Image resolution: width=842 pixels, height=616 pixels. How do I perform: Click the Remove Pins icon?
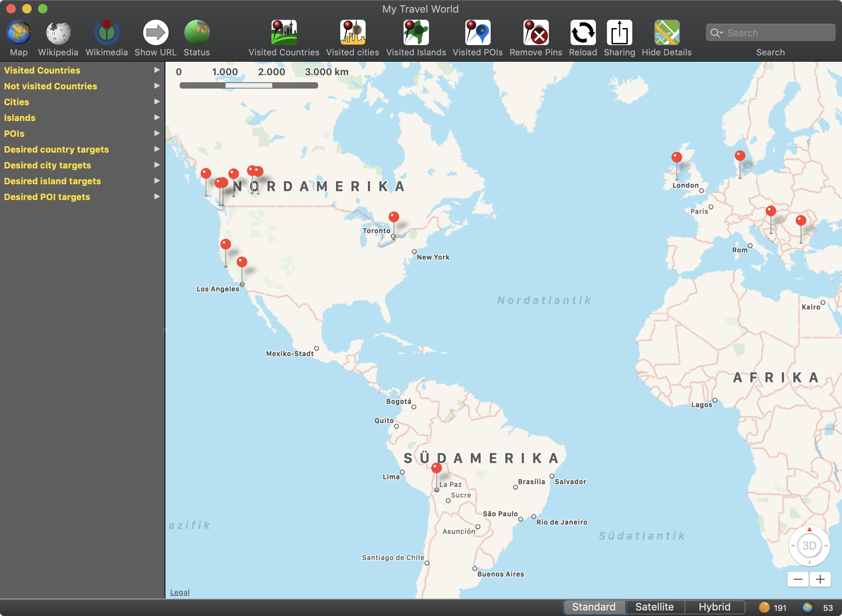coord(536,32)
